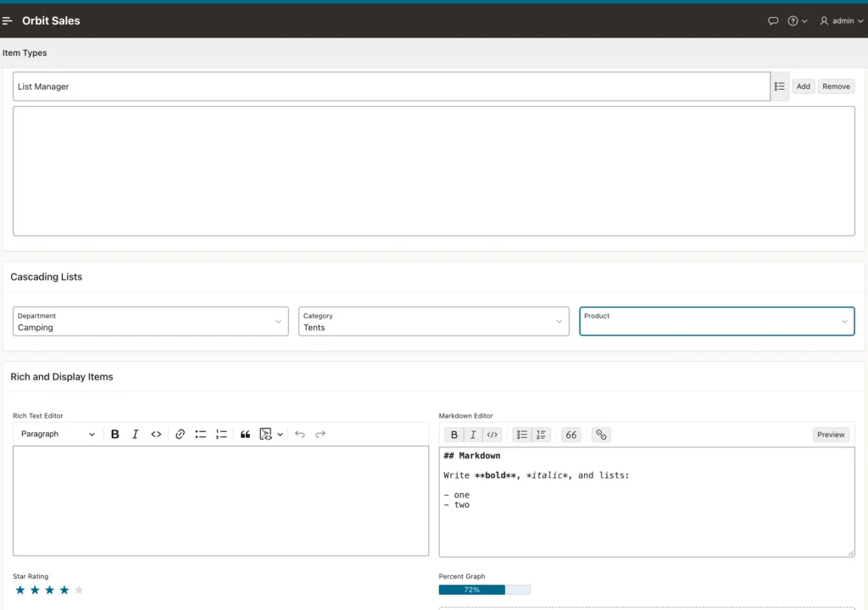This screenshot has height=610, width=868.
Task: Expand the Department dropdown showing Camping
Action: pos(151,322)
